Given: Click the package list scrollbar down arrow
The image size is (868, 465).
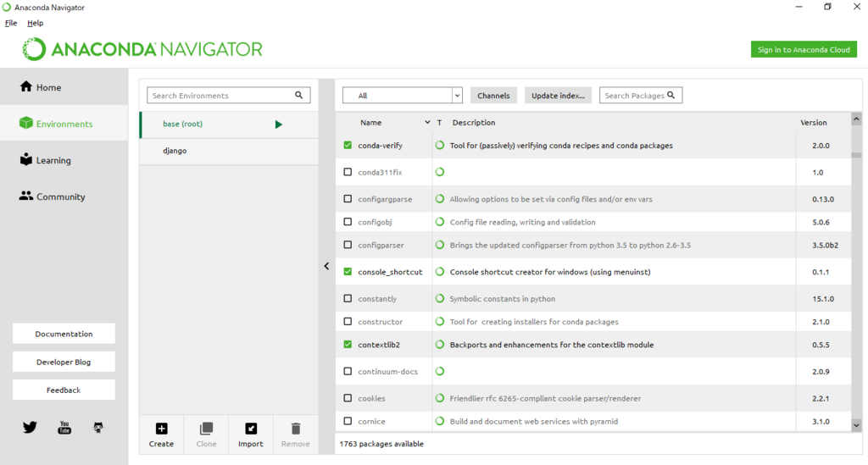Looking at the screenshot, I should [x=856, y=425].
